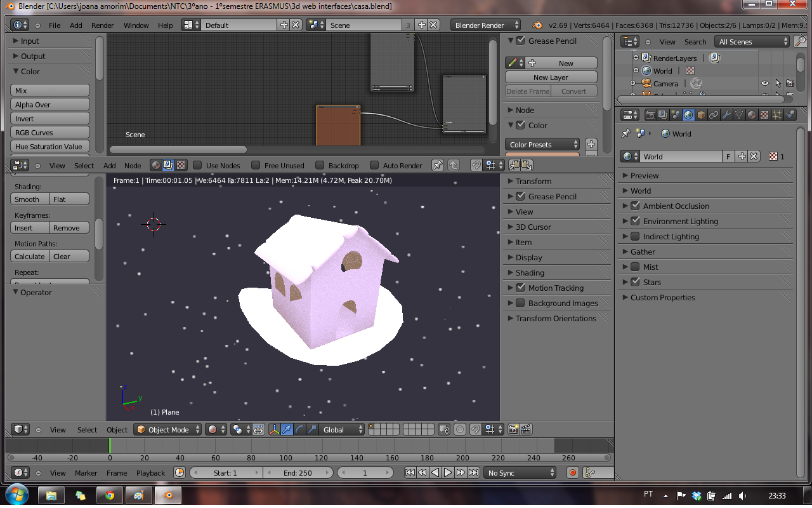Open the Blender Render engine dropdown
Image resolution: width=812 pixels, height=508 pixels.
coord(485,25)
